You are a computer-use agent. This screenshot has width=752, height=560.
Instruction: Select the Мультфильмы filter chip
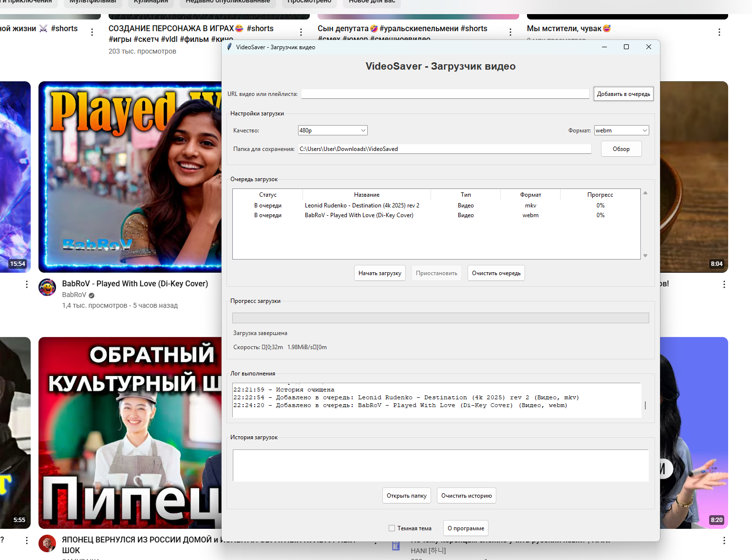tap(93, 2)
